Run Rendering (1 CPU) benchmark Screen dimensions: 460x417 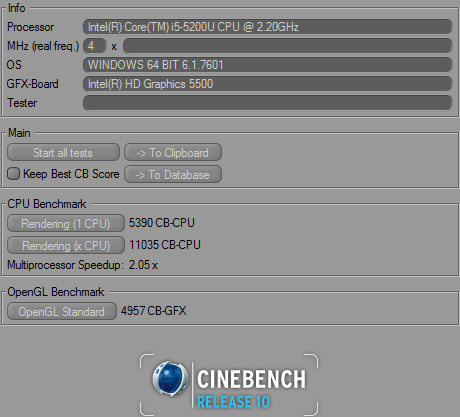(66, 223)
